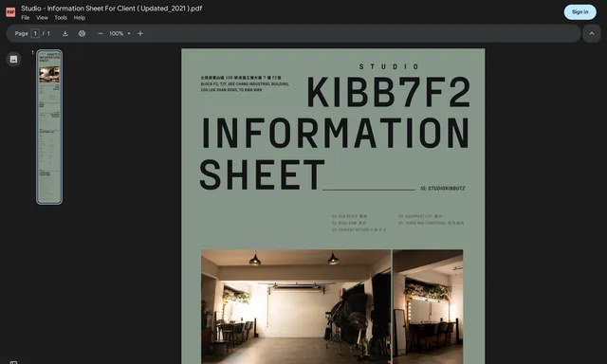Click the studio interior wide photo

(x=296, y=306)
